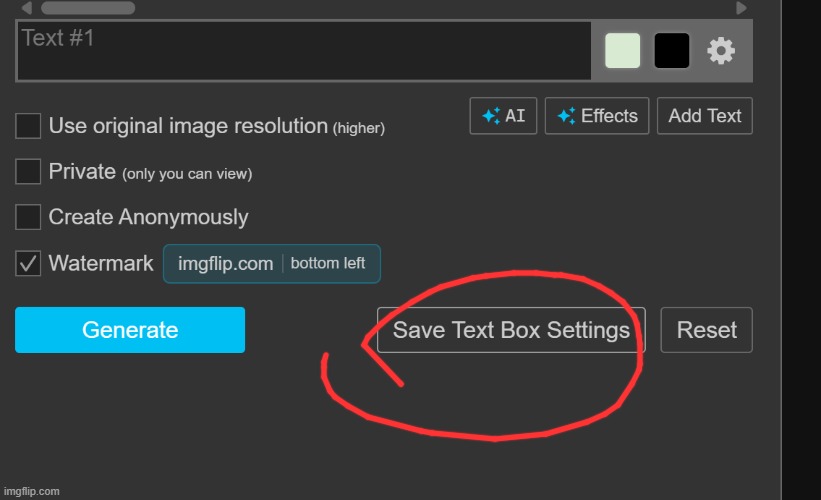Image resolution: width=821 pixels, height=500 pixels.
Task: Click the horizontal scrollbar thumb
Action: click(x=88, y=8)
